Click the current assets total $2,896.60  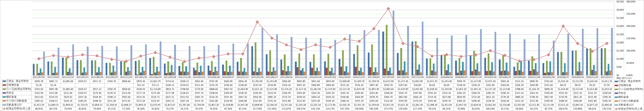607,105
